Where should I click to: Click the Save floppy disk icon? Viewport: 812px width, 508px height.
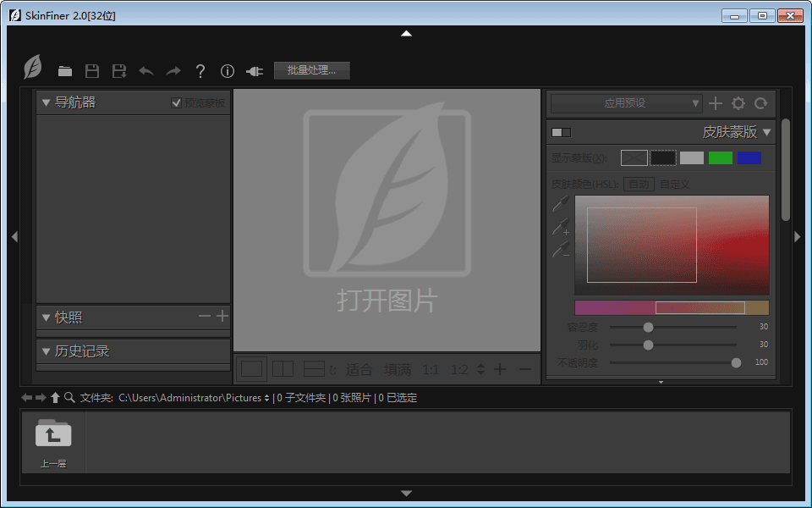pyautogui.click(x=92, y=71)
